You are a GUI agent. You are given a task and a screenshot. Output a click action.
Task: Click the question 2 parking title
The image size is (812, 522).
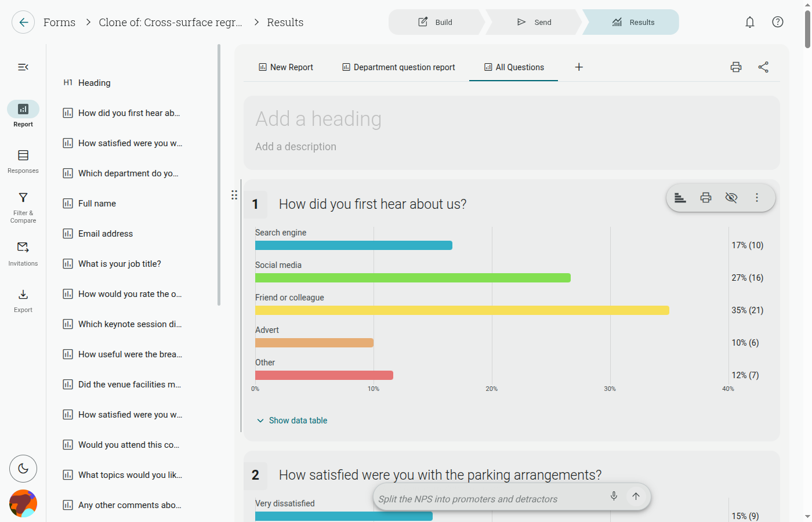coord(440,475)
